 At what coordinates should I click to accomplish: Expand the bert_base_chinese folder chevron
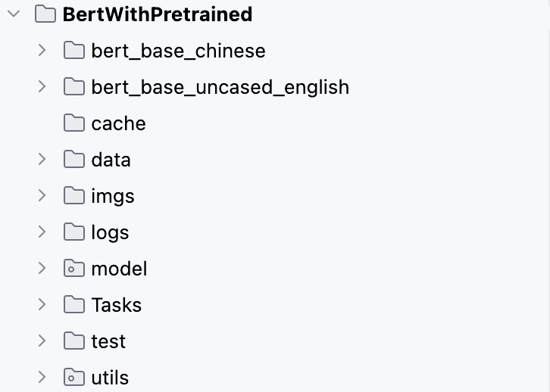(x=42, y=51)
